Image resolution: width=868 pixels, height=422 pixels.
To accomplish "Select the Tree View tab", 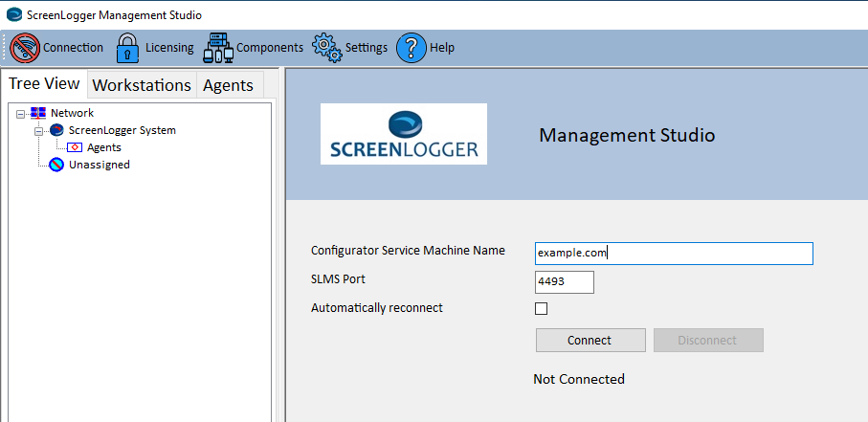I will pyautogui.click(x=44, y=84).
